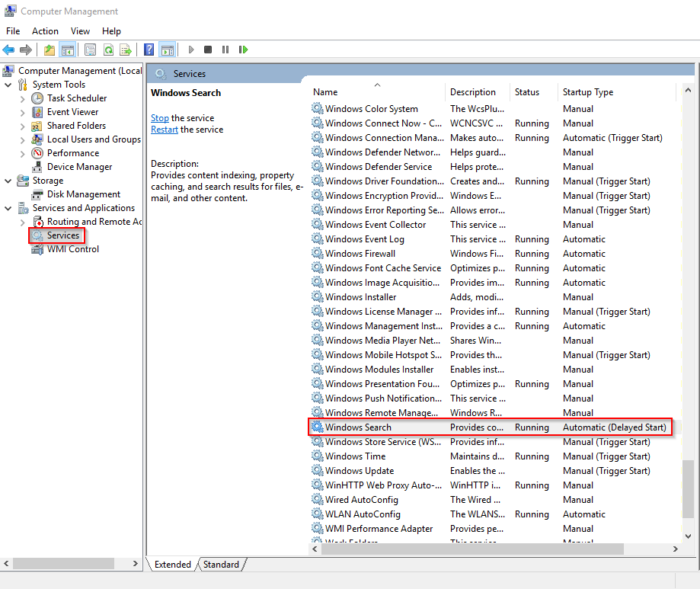Click the gear icon beside Windows Firewall
Viewport: 700px width, 589px height.
[318, 253]
